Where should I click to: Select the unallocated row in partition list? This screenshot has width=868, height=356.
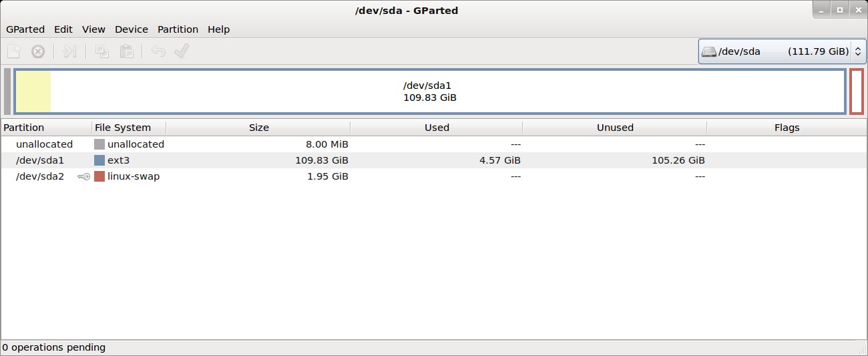point(434,144)
